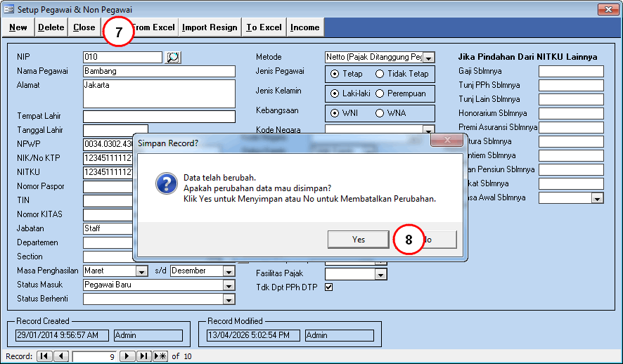Choose Perempuan for Jenis Kelamin
This screenshot has height=364, width=623.
(380, 93)
